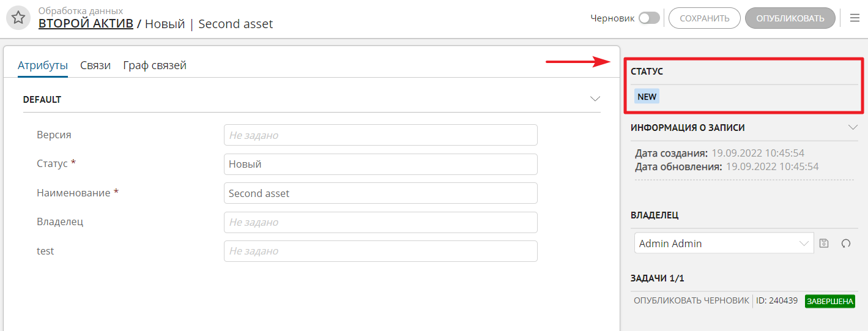Viewport: 868px width, 331px height.
Task: Open the Граф связей tab
Action: [155, 65]
